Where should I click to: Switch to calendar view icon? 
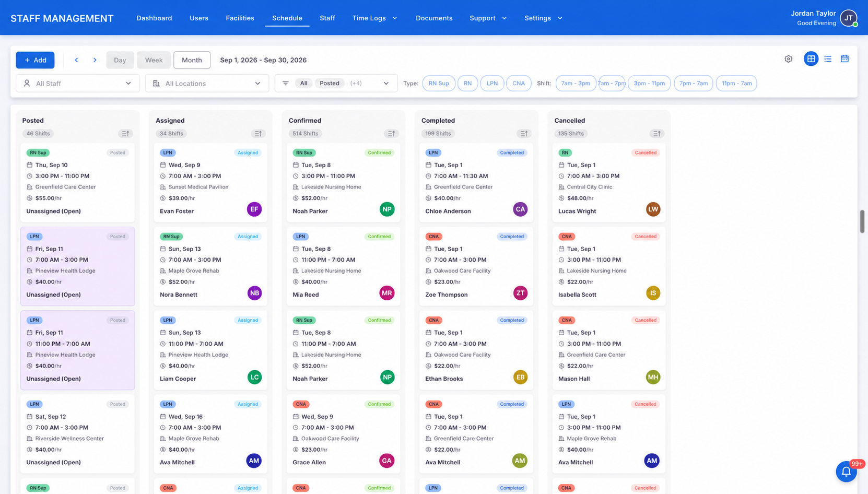(x=844, y=59)
